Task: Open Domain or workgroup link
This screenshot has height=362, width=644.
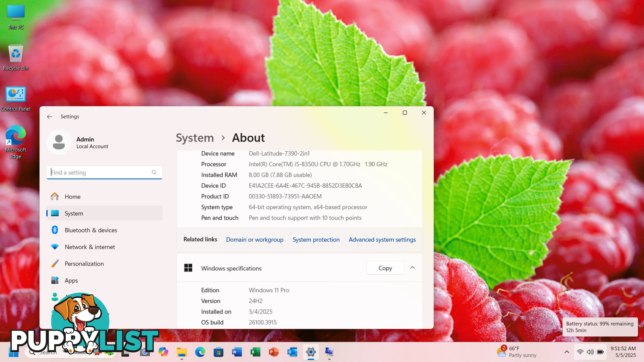Action: coord(255,240)
